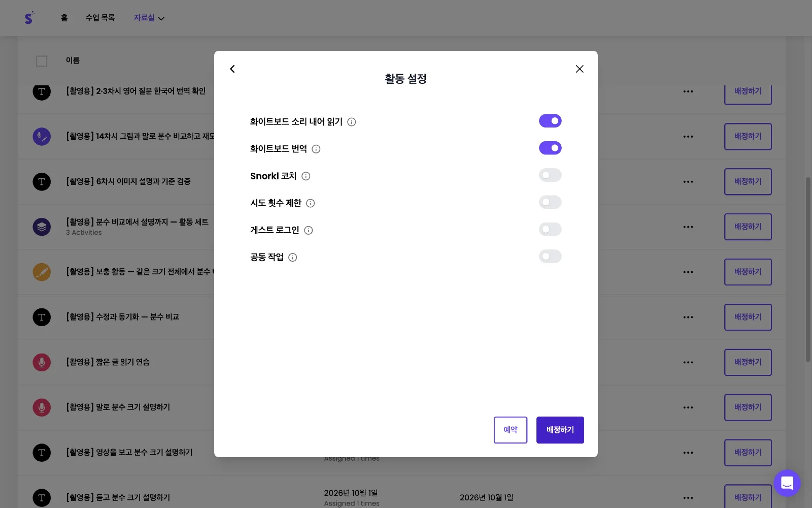Open [촬영용] 짧은 글 읽기 연습

(x=108, y=362)
